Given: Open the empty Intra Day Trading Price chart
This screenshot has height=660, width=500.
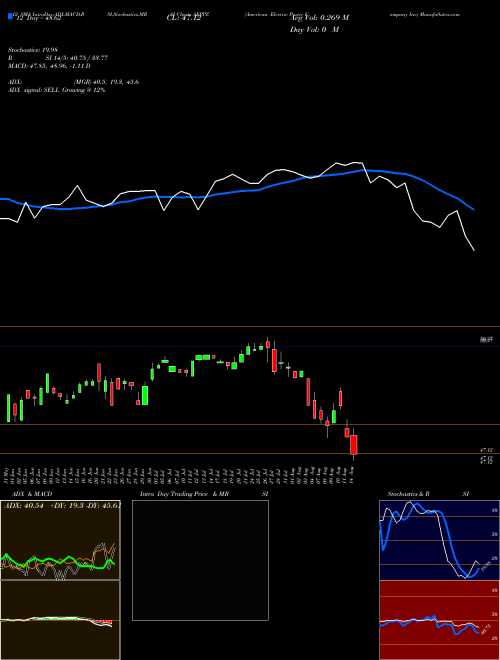Looking at the screenshot, I should coord(200,560).
